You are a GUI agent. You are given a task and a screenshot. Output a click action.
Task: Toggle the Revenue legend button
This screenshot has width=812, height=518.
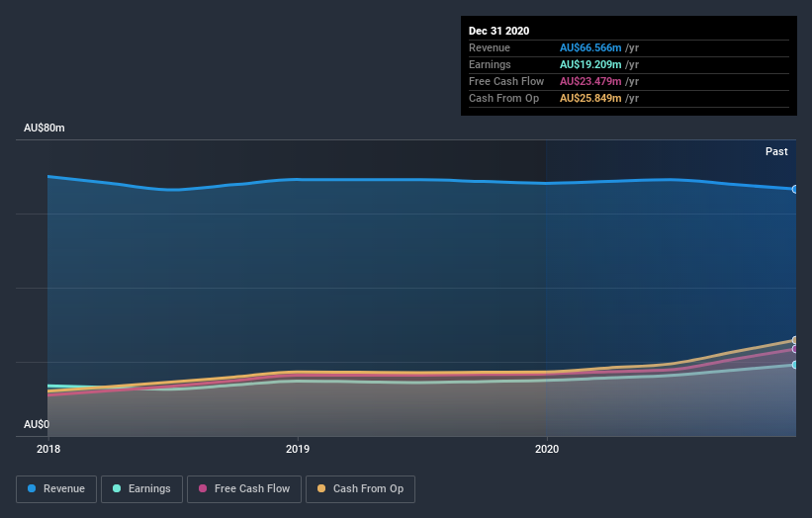pos(56,489)
